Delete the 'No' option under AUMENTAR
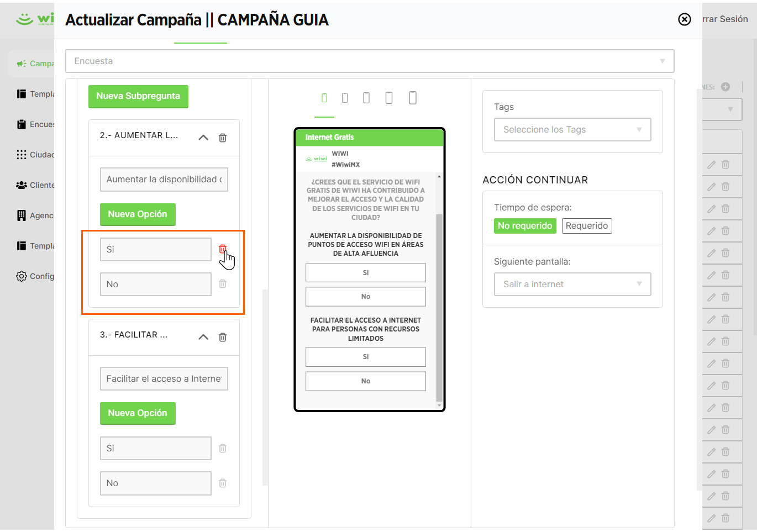The image size is (757, 532). [x=223, y=284]
